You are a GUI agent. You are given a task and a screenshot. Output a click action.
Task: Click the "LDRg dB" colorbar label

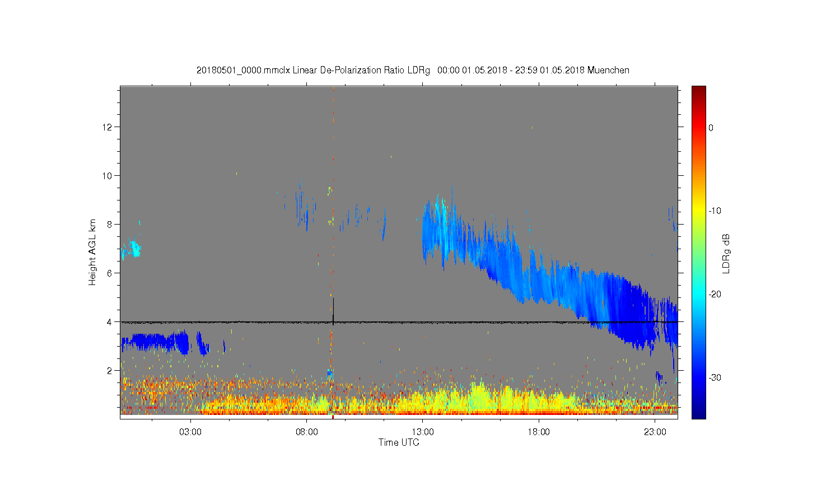click(726, 254)
